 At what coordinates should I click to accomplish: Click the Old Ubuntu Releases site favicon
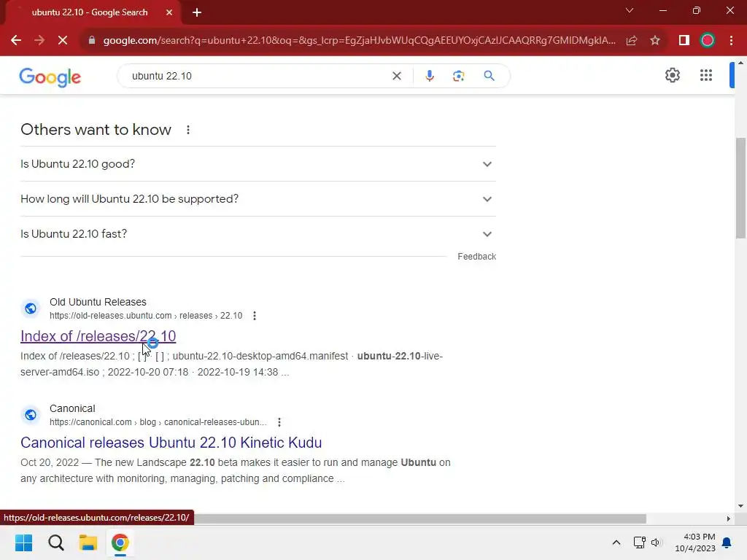pos(31,308)
